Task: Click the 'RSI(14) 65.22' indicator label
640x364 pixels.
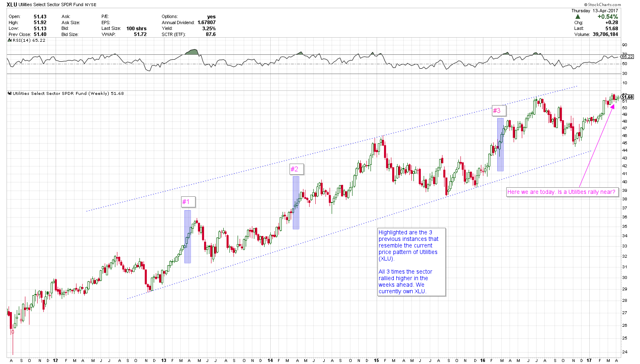Action: tap(29, 40)
